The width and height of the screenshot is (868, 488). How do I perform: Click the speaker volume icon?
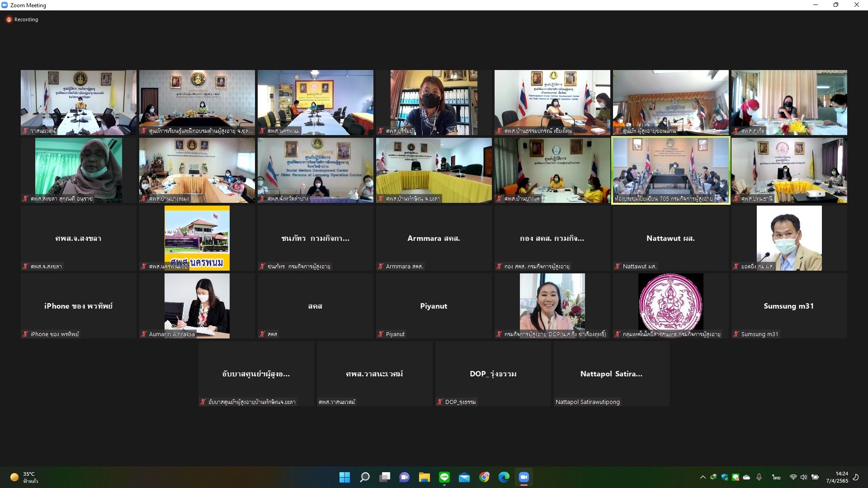coord(803,477)
